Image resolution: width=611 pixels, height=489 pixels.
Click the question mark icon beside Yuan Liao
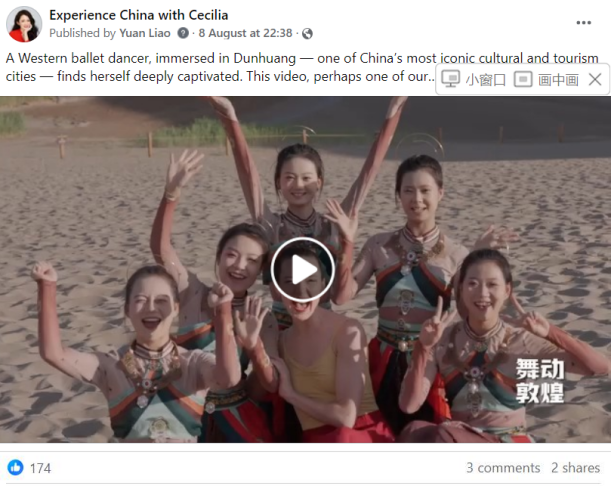click(x=183, y=33)
